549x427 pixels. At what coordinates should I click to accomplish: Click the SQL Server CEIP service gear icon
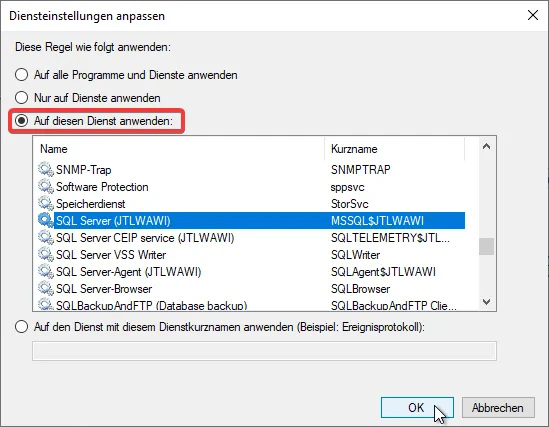46,238
